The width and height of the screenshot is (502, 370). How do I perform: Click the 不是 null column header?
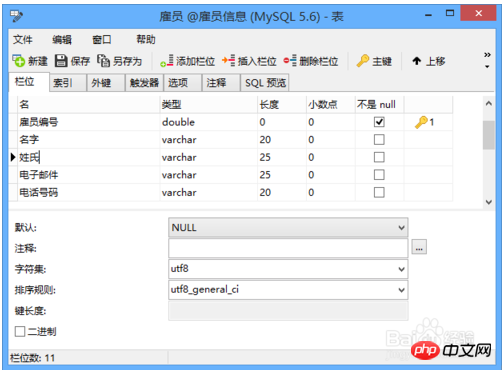coord(379,105)
